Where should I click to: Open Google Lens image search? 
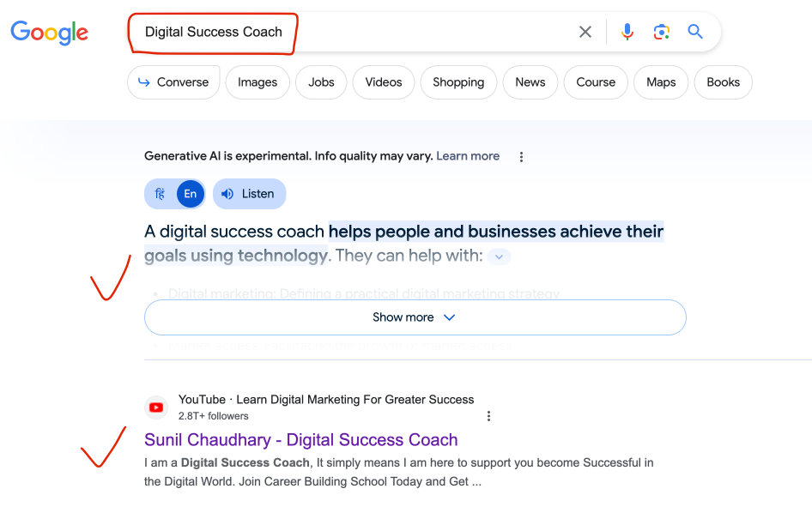[x=661, y=31]
